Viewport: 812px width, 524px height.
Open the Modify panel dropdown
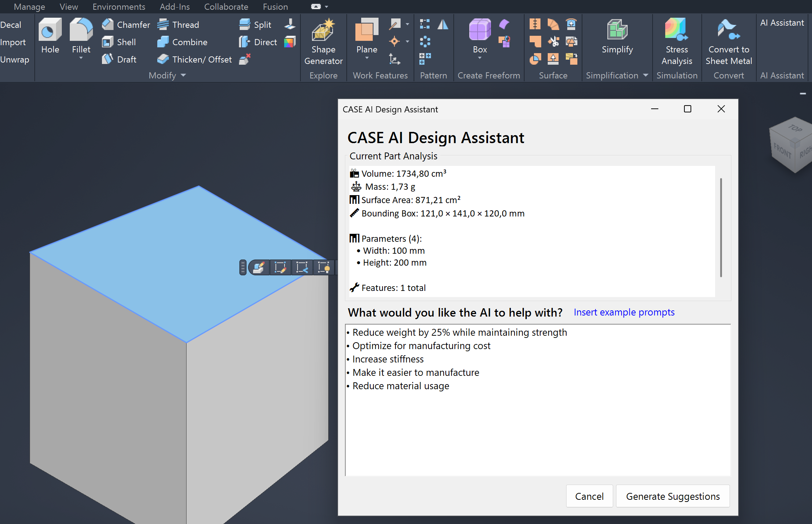point(183,75)
